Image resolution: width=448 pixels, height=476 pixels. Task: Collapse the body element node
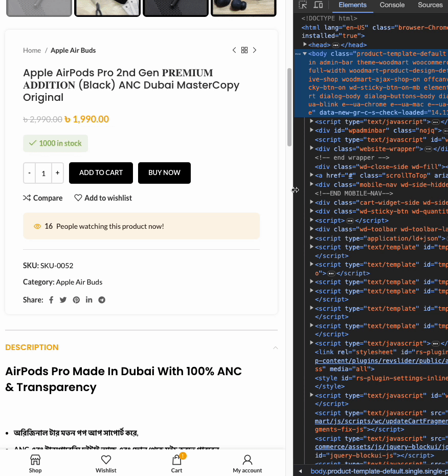click(x=305, y=54)
